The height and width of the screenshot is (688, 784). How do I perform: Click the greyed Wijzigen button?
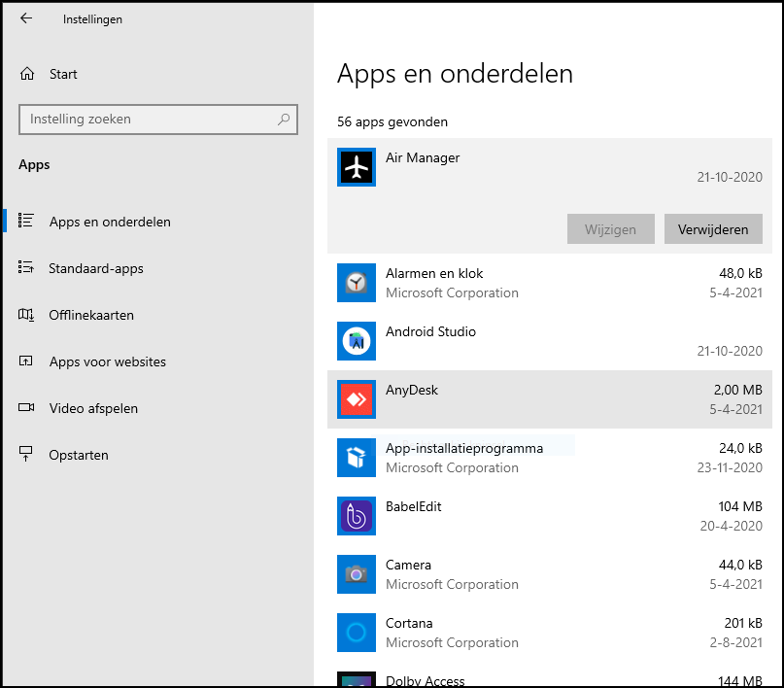tap(610, 229)
